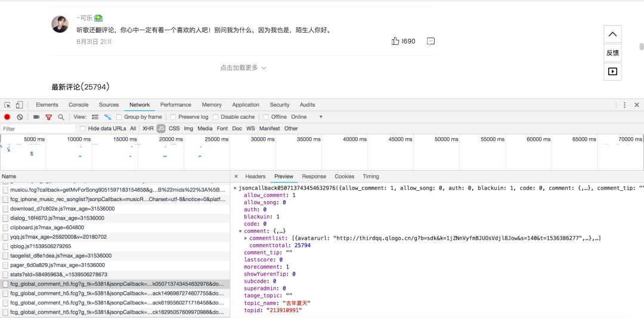Image resolution: width=644 pixels, height=318 pixels.
Task: Like the comment with 1690 likes
Action: (x=395, y=41)
